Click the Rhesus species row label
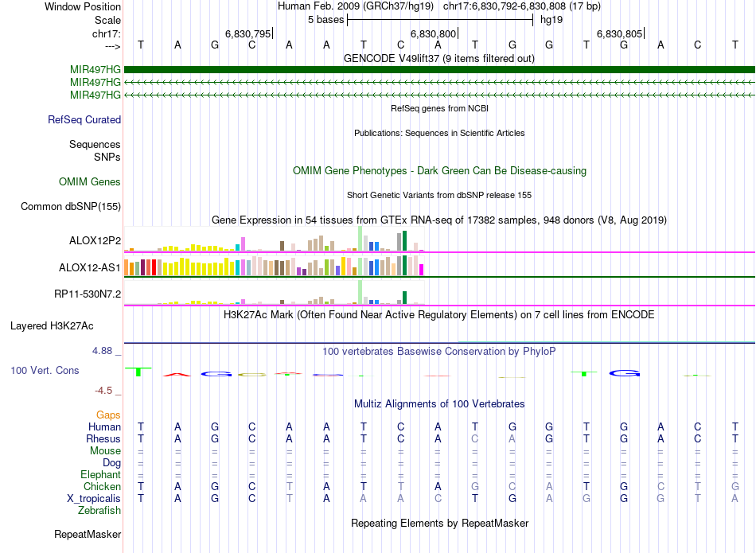 coord(103,438)
